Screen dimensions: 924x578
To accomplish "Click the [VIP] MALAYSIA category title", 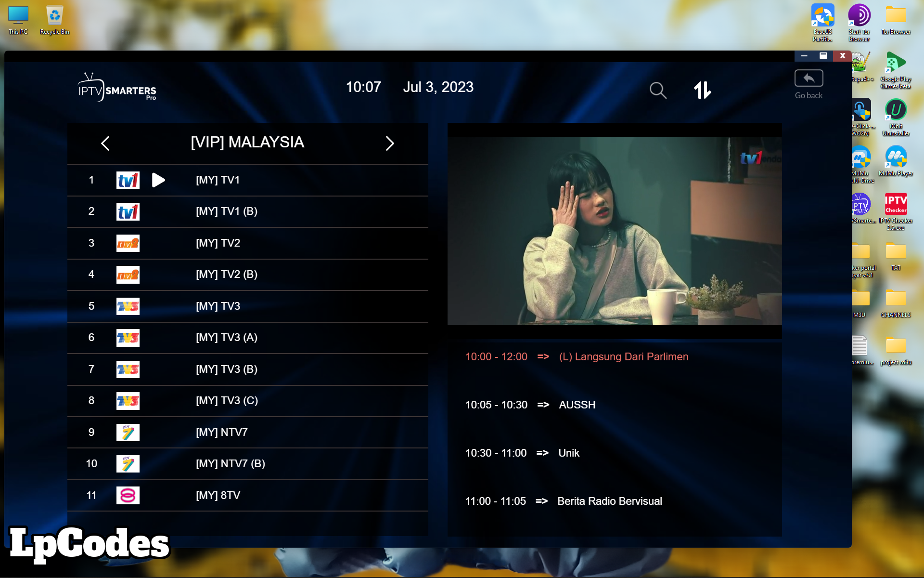I will click(x=247, y=143).
